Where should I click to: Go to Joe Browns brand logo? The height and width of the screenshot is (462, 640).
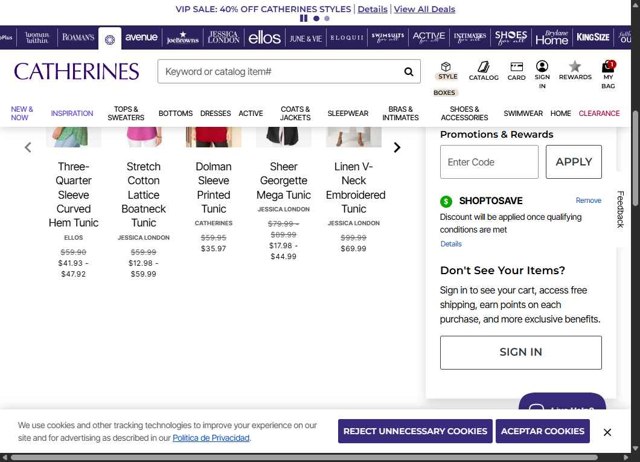[x=183, y=38]
